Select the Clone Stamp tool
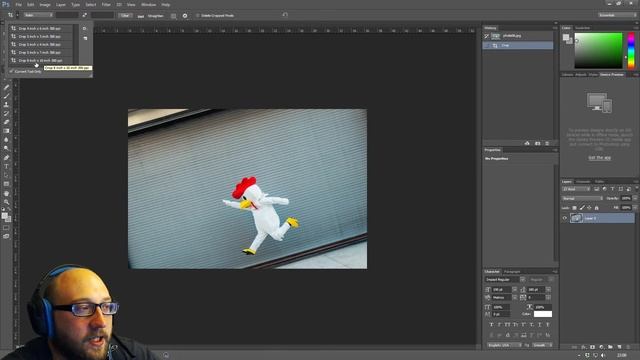This screenshot has width=640, height=360. click(6, 105)
